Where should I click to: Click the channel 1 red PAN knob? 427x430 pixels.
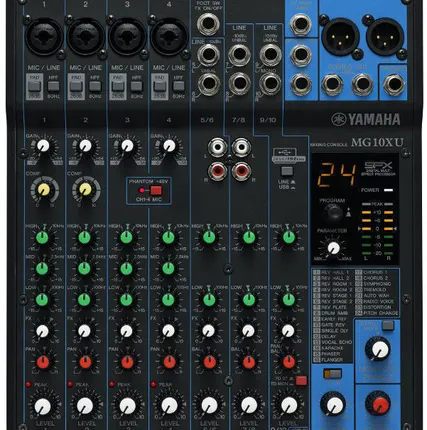coord(43,362)
